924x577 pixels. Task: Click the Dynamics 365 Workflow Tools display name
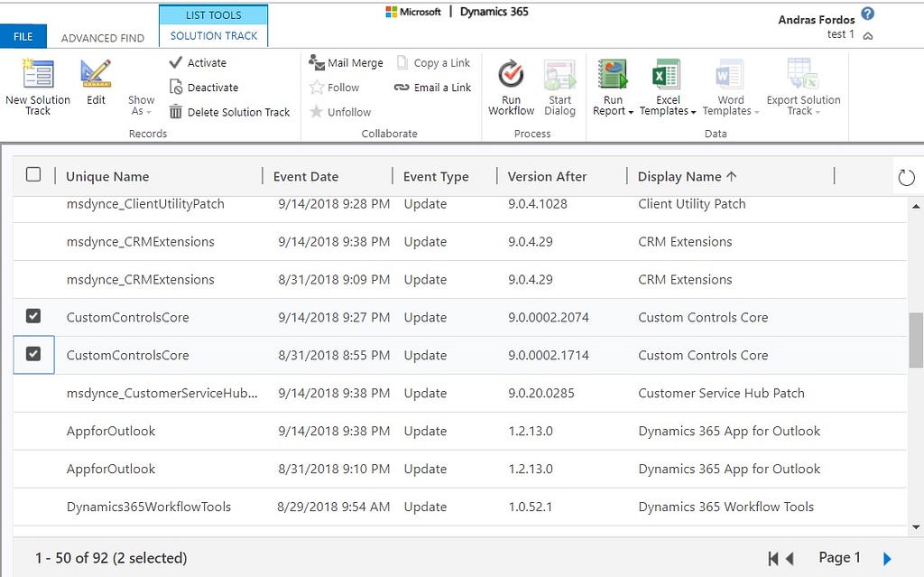click(x=726, y=507)
